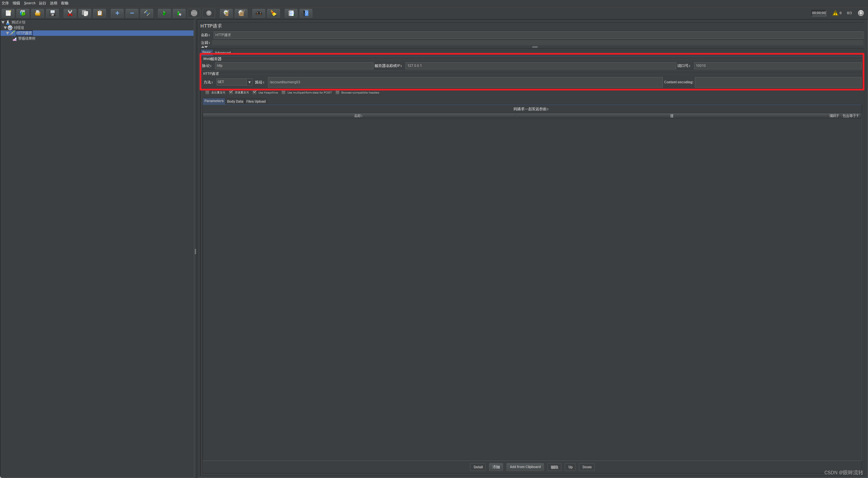Toggle the 跟随重定向 checkbox

(231, 92)
